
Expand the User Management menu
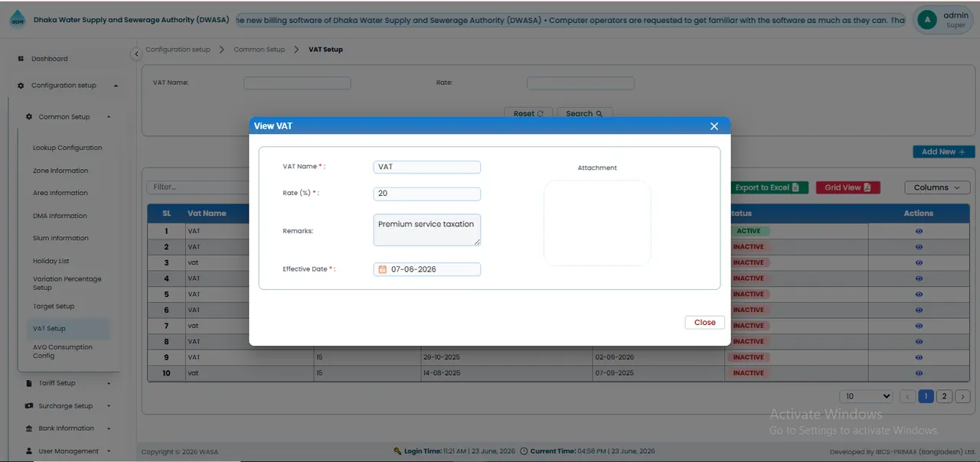point(109,451)
